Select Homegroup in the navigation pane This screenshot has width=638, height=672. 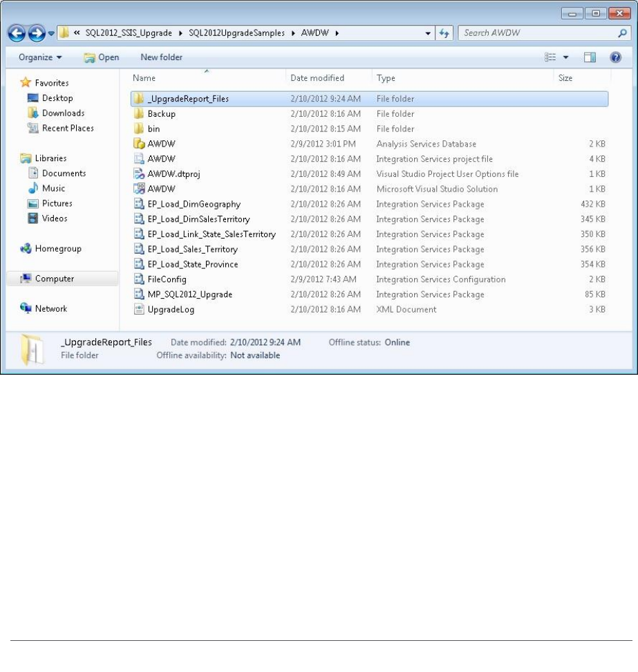point(58,249)
